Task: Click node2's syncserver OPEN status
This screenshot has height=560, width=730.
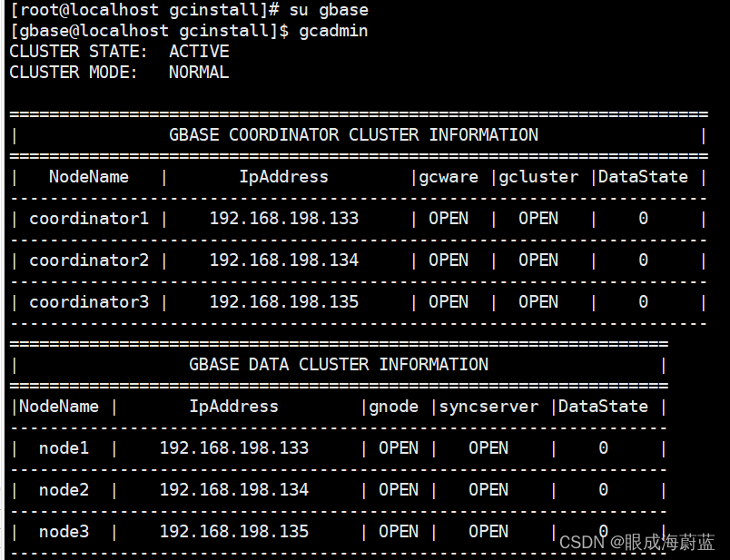Action: 488,490
